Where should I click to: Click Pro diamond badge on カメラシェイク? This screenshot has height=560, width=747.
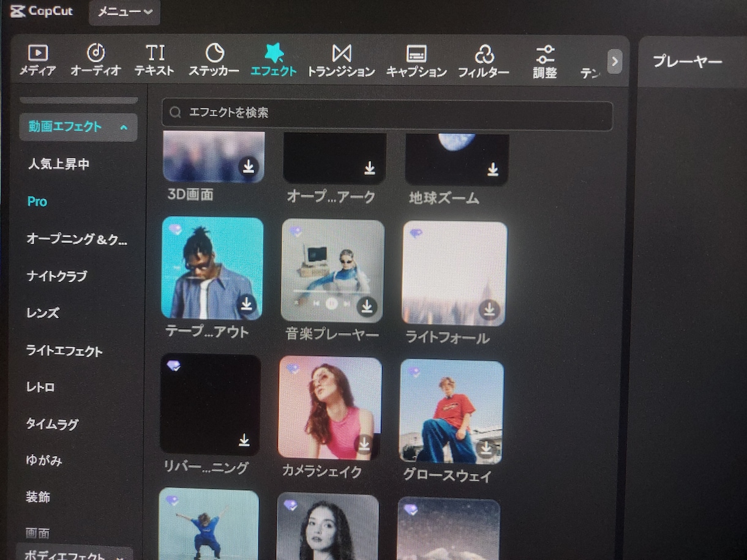coord(293,368)
